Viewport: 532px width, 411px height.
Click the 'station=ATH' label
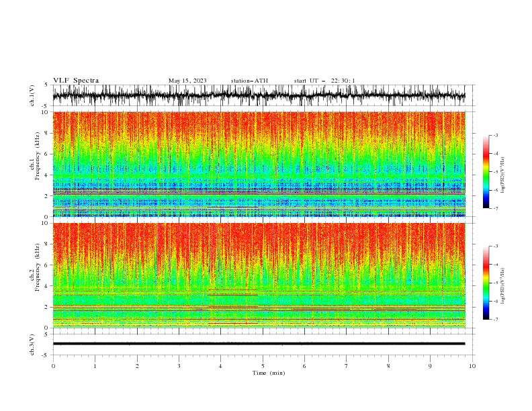249,81
